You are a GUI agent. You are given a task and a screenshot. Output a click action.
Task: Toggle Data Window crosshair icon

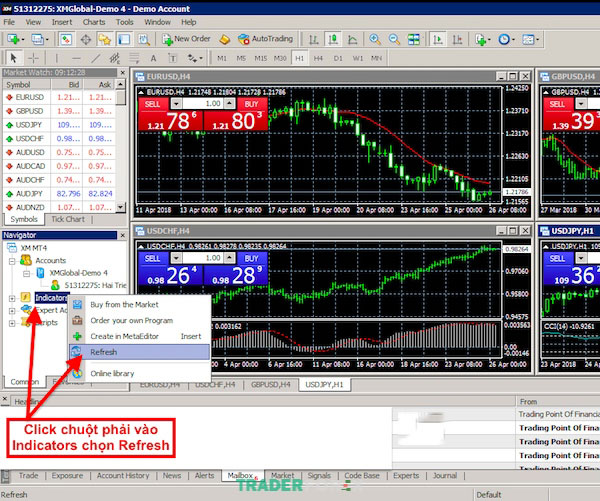click(86, 39)
